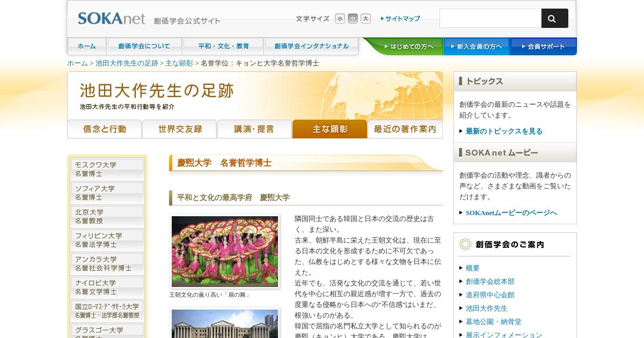This screenshot has width=644, height=338.
Task: Click the トピックス panel header
Action: coord(515,82)
